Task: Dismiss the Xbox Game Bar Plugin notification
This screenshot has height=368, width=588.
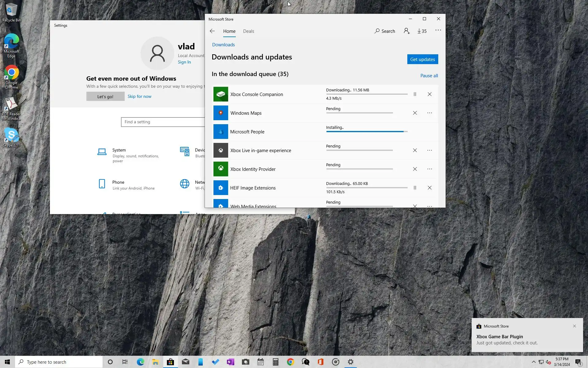Action: tap(574, 326)
